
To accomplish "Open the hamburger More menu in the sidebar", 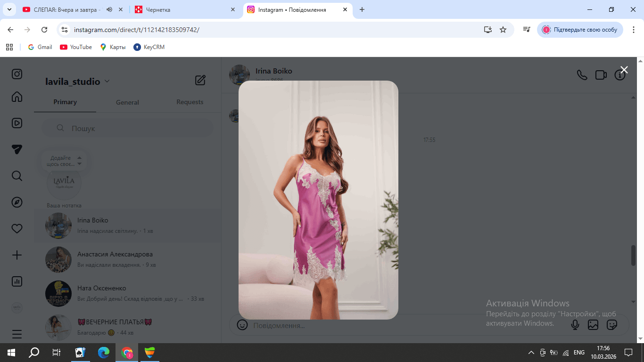I will click(x=17, y=334).
